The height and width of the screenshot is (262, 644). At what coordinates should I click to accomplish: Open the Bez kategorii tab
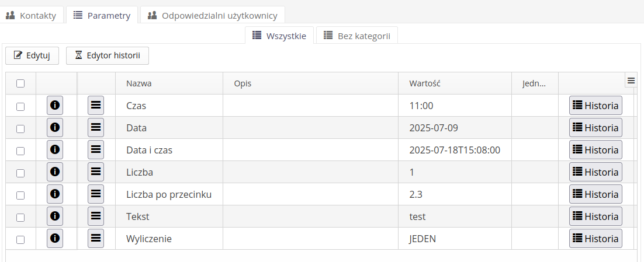point(356,36)
